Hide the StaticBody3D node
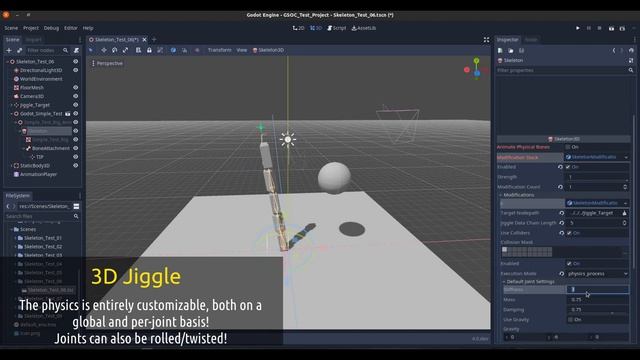Screen dimensions: 640x360 pyautogui.click(x=76, y=166)
